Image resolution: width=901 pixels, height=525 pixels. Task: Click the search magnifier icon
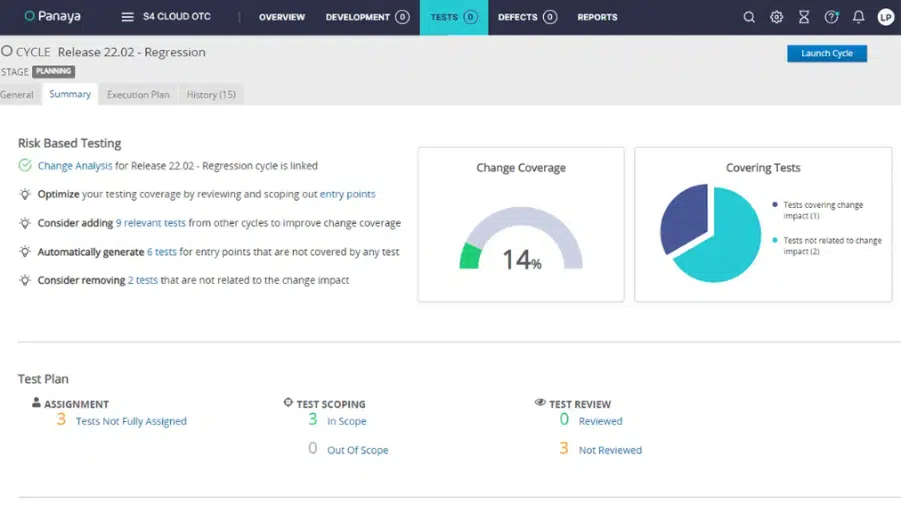click(x=749, y=17)
